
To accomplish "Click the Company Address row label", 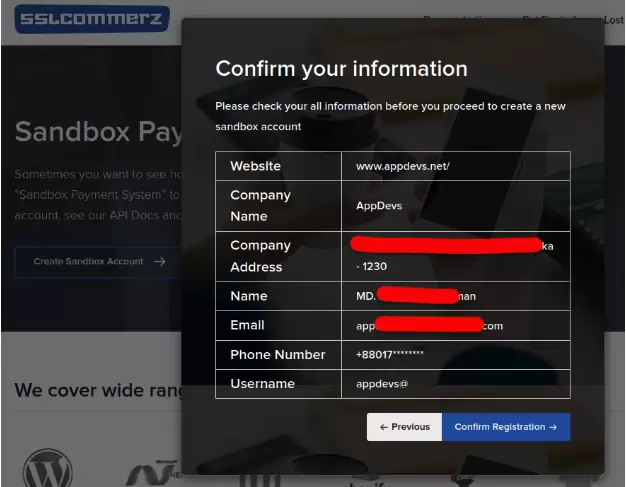I will (260, 256).
